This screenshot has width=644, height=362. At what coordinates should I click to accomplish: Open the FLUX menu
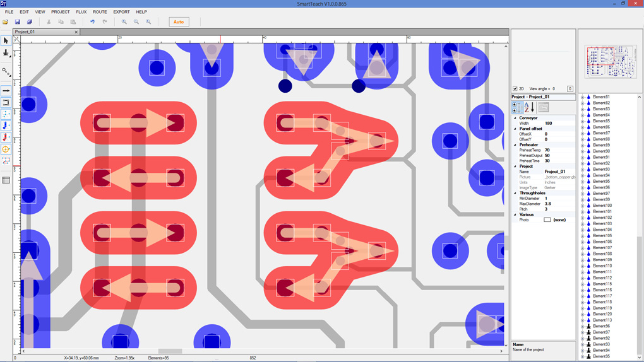pos(81,12)
